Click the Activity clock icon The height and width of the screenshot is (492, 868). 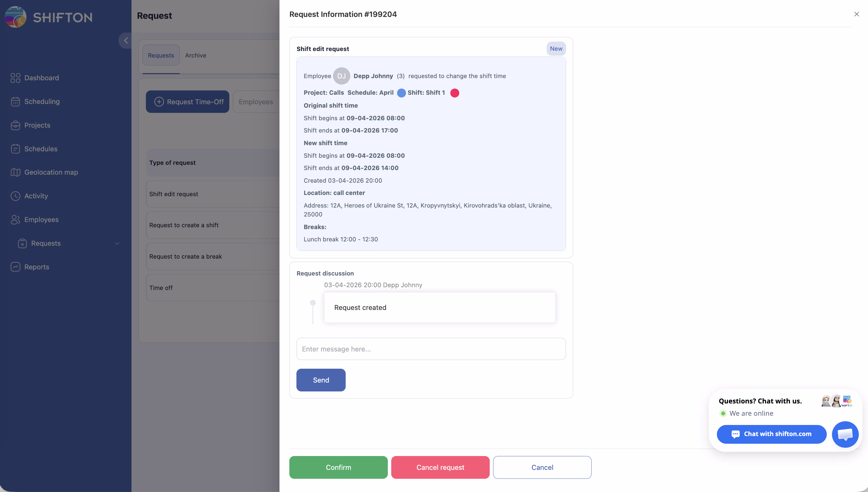[x=15, y=196]
